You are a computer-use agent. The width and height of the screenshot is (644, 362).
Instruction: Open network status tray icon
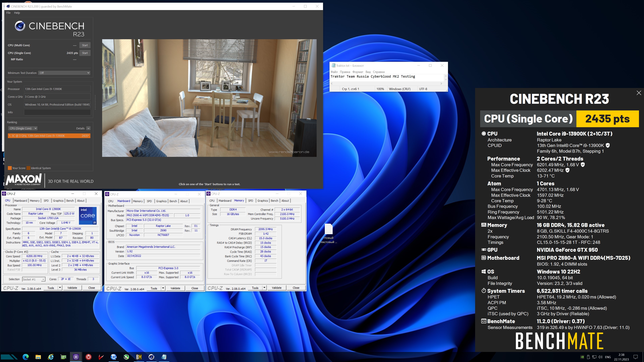click(594, 357)
